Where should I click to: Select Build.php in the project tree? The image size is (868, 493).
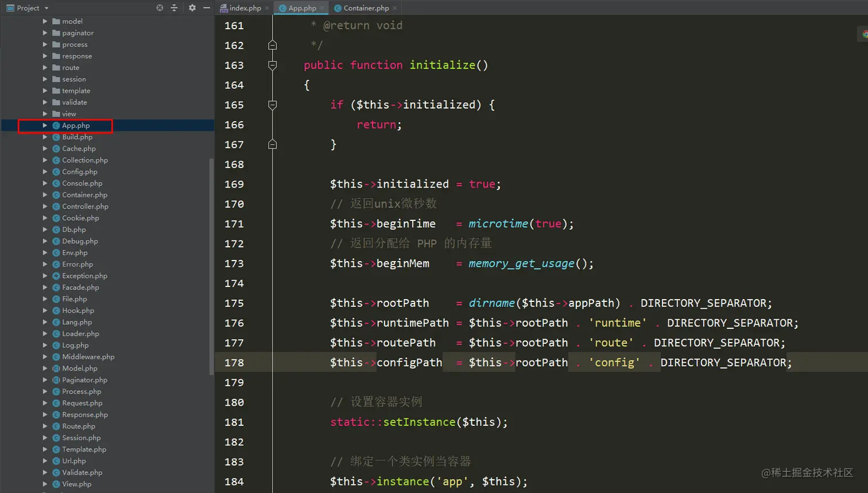pos(77,137)
